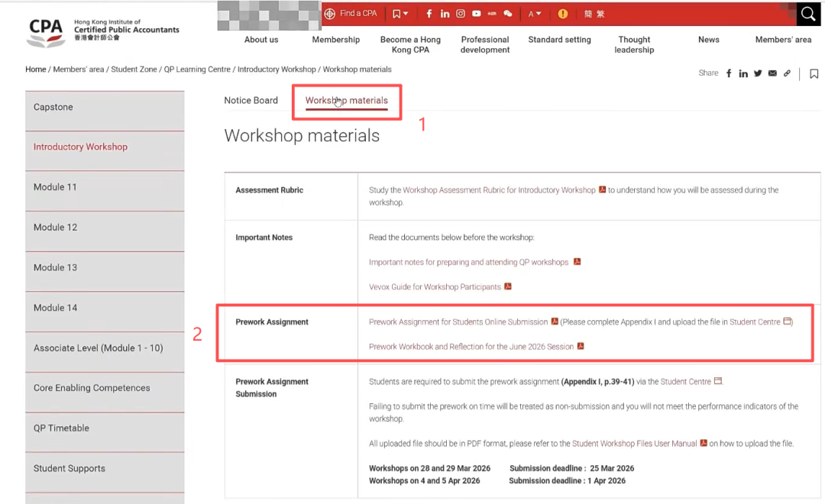Image resolution: width=825 pixels, height=504 pixels.
Task: Select the Workshop materials tab
Action: (346, 100)
